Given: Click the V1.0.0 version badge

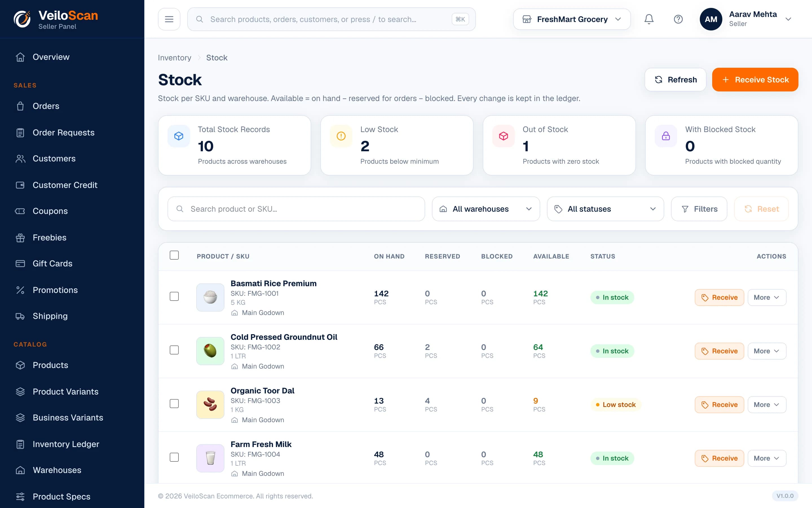Looking at the screenshot, I should click(785, 496).
